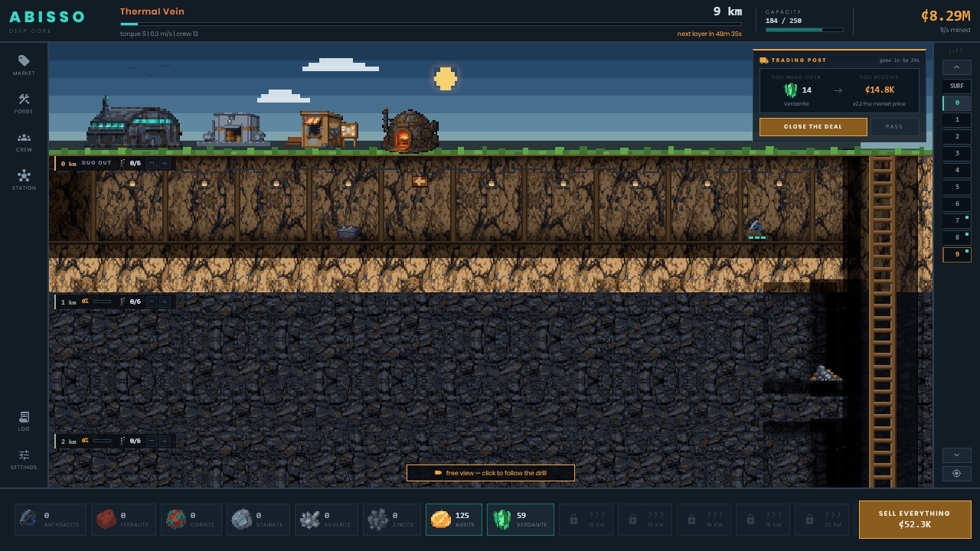Send the lift to level 2
Image resolution: width=980 pixels, height=551 pixels.
point(956,136)
